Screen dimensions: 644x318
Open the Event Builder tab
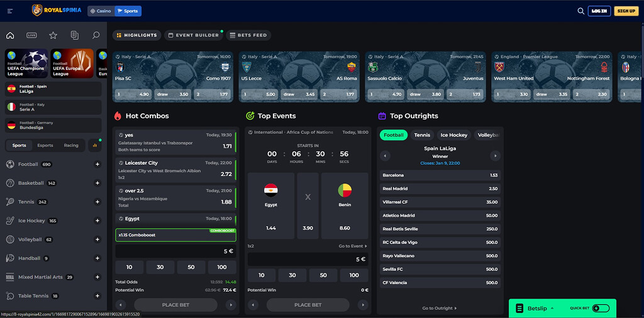[x=194, y=35]
